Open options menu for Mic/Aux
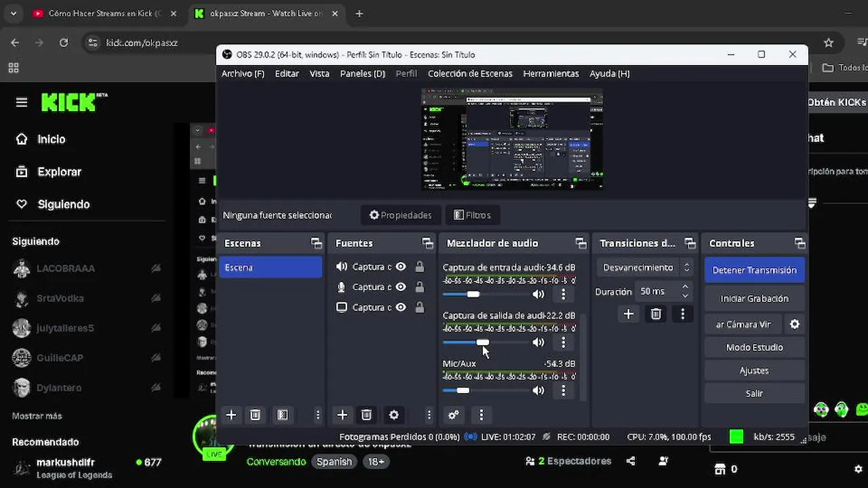The width and height of the screenshot is (868, 488). pos(563,390)
